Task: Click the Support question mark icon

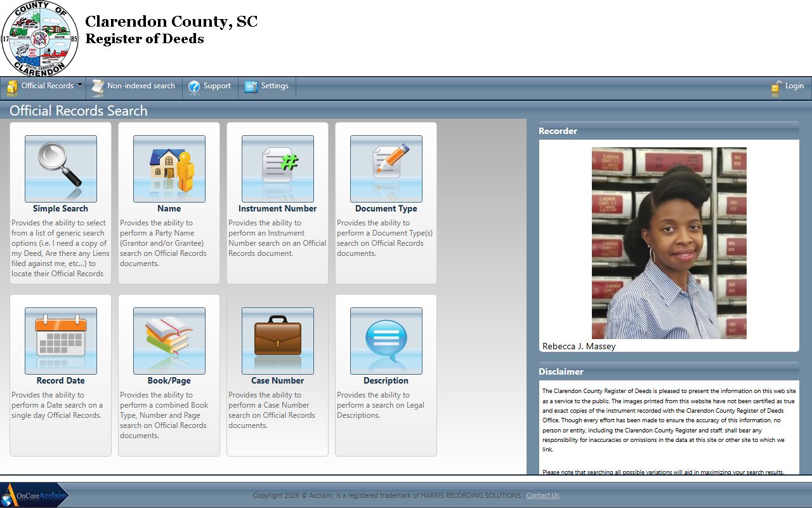Action: [194, 86]
